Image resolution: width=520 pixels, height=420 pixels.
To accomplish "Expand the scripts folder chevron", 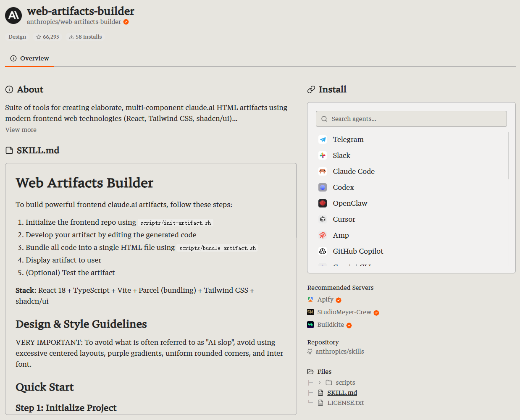I will tap(320, 383).
